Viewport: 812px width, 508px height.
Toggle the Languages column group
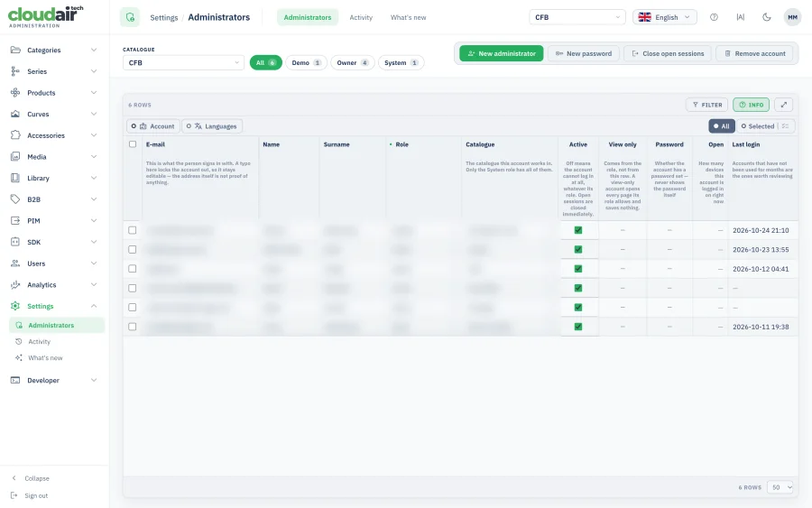[212, 125]
